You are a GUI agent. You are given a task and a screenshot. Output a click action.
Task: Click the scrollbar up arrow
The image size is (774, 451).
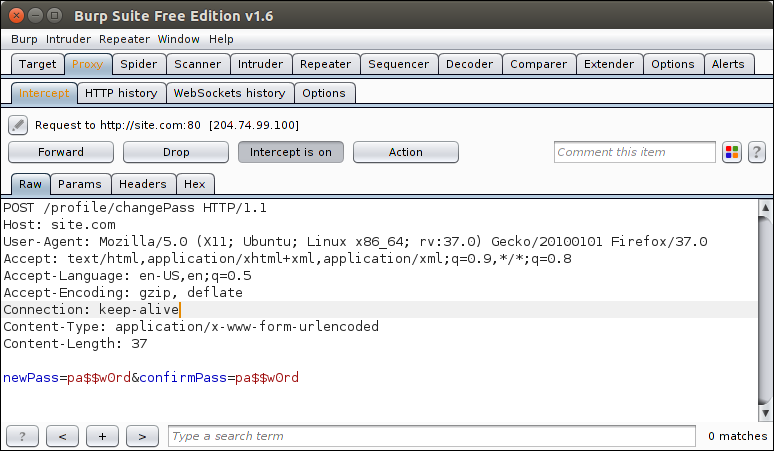point(765,208)
